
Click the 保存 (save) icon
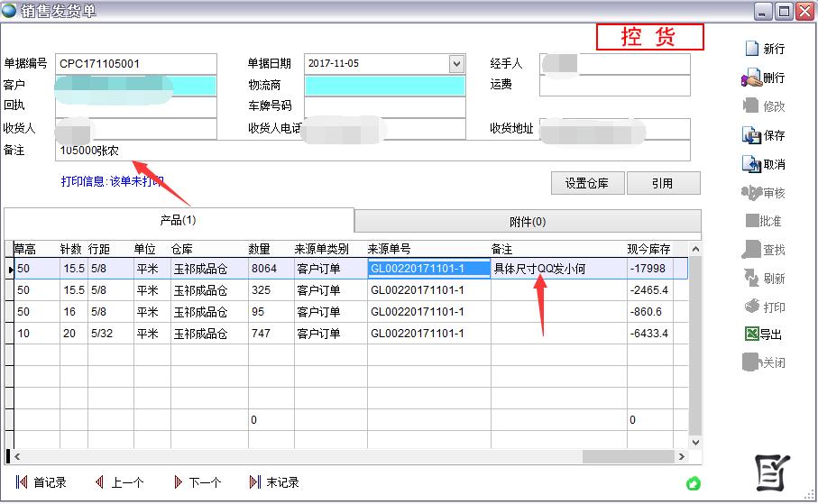(751, 135)
